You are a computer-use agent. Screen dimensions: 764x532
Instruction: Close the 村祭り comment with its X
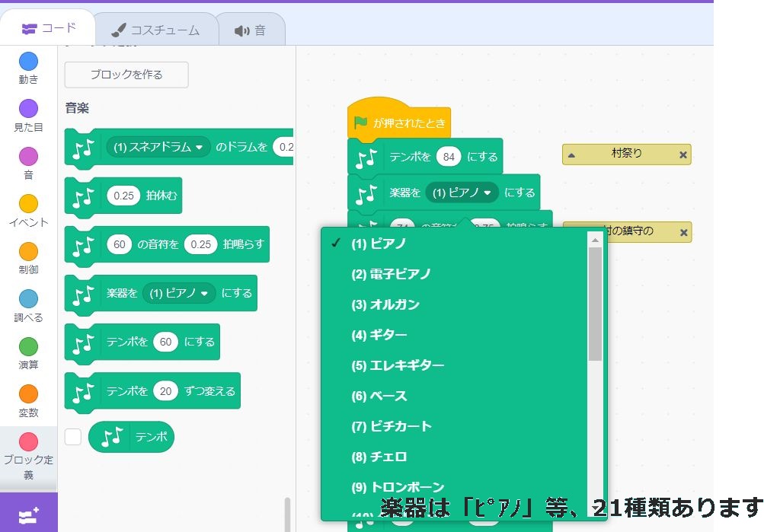pyautogui.click(x=682, y=155)
